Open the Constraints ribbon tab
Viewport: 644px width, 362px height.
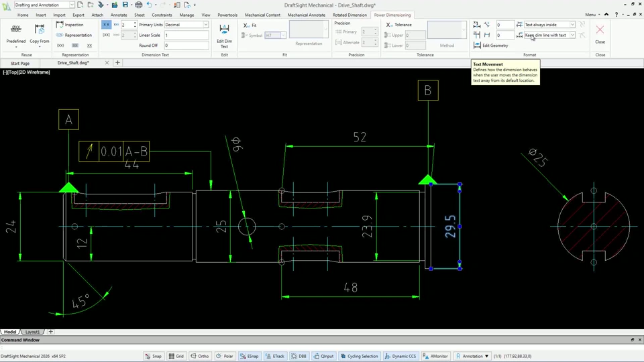(162, 15)
